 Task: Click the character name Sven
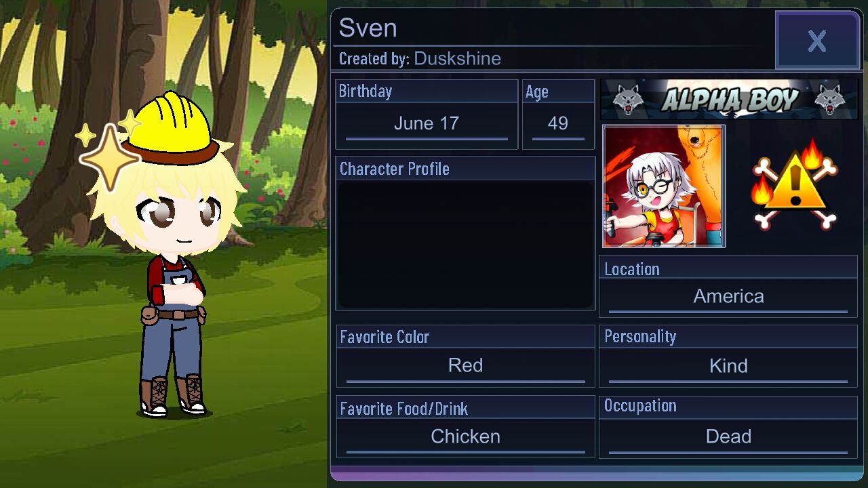368,28
